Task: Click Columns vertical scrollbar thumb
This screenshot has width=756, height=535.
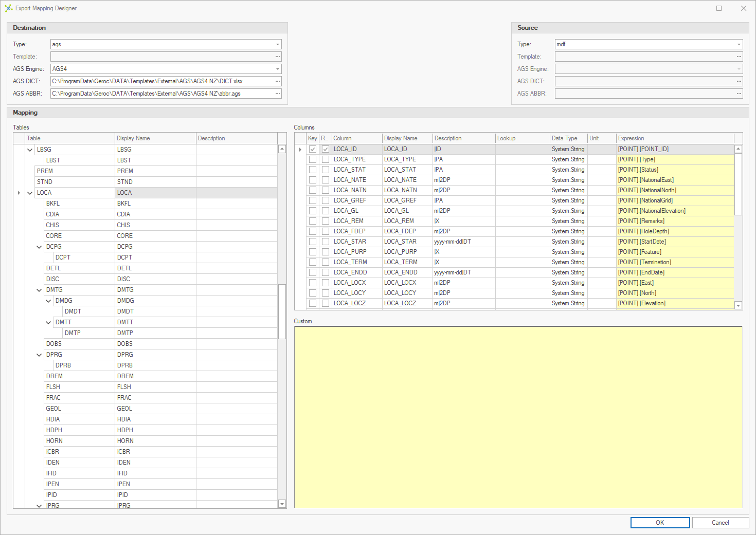Action: (739, 184)
